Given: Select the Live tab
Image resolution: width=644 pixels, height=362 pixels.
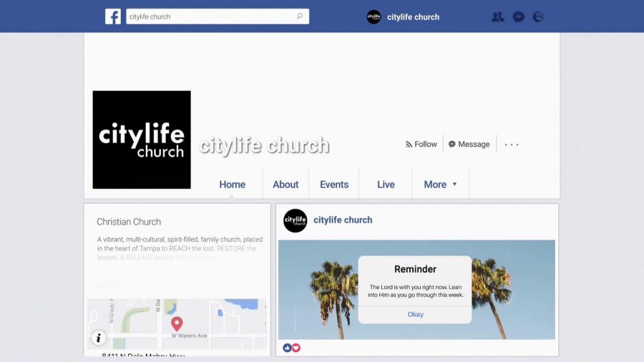Looking at the screenshot, I should pos(386,184).
